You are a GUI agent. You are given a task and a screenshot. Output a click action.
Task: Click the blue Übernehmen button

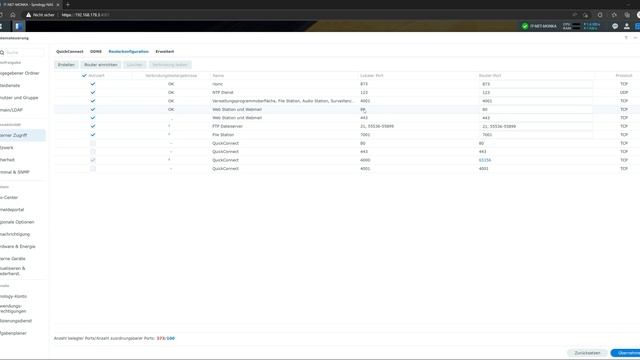[625, 353]
